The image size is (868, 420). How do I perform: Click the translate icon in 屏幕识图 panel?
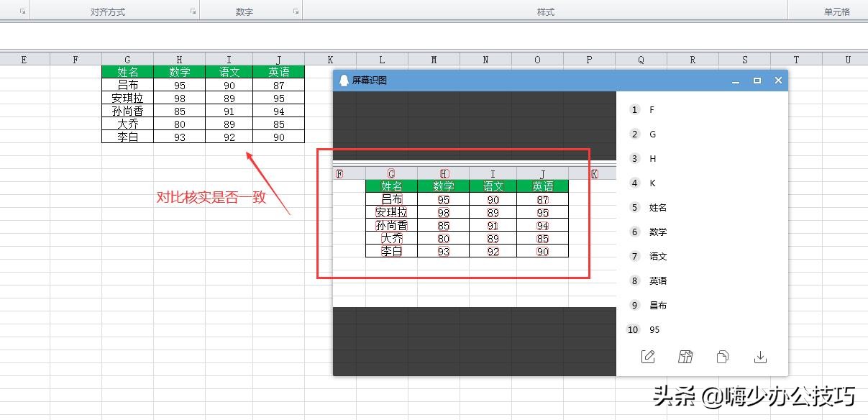[685, 357]
